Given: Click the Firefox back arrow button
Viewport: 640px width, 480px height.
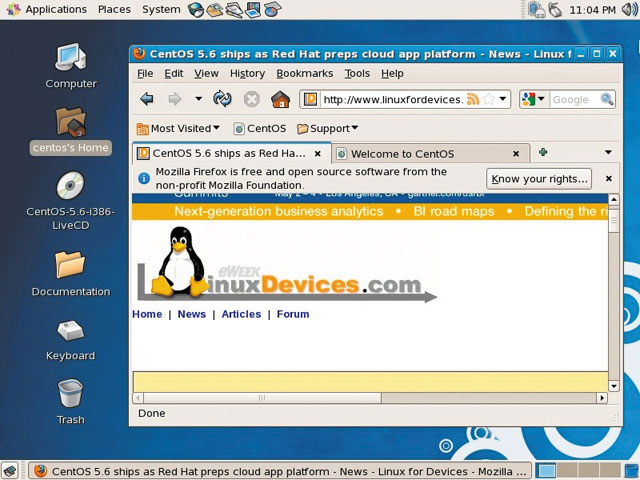Looking at the screenshot, I should point(147,99).
